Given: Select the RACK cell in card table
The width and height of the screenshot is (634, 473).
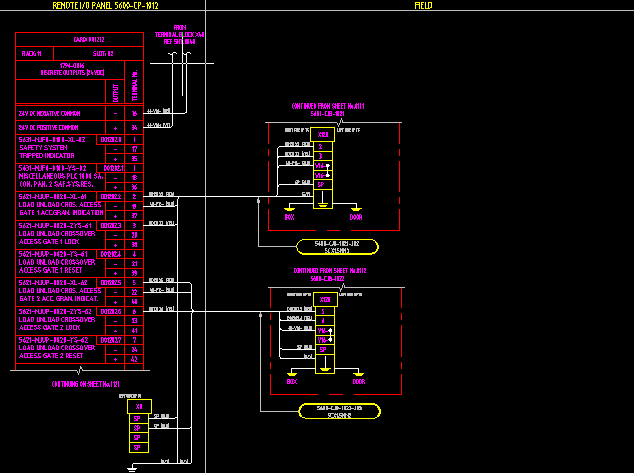Looking at the screenshot, I should tap(32, 53).
